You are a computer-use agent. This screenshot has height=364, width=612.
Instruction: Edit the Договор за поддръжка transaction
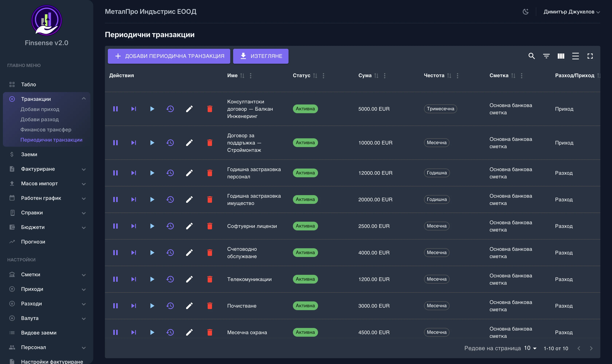[x=189, y=143]
